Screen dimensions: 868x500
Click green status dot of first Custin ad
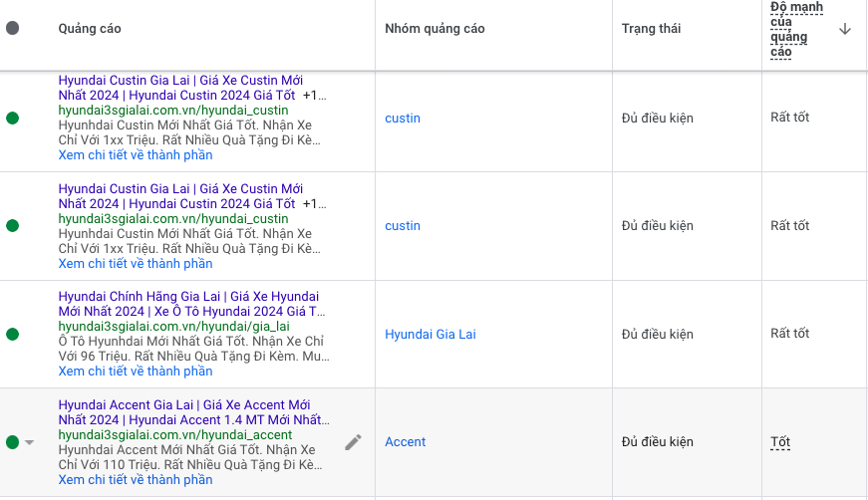click(x=12, y=118)
